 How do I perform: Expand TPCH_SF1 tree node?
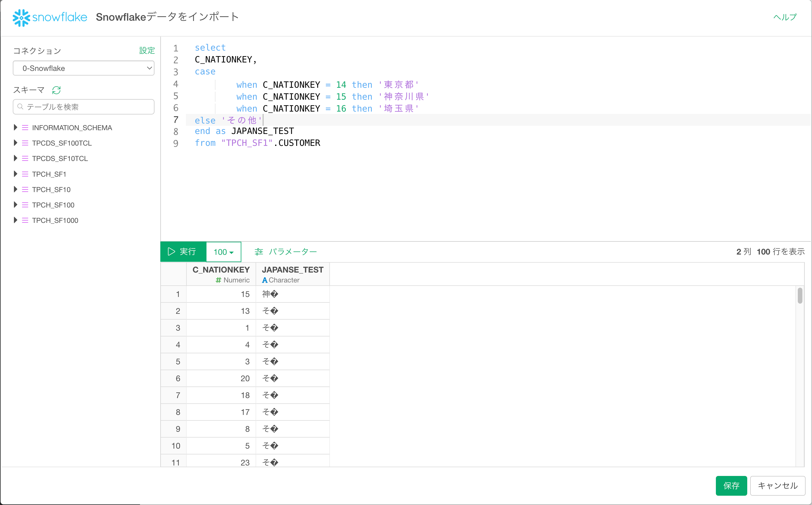(x=15, y=174)
